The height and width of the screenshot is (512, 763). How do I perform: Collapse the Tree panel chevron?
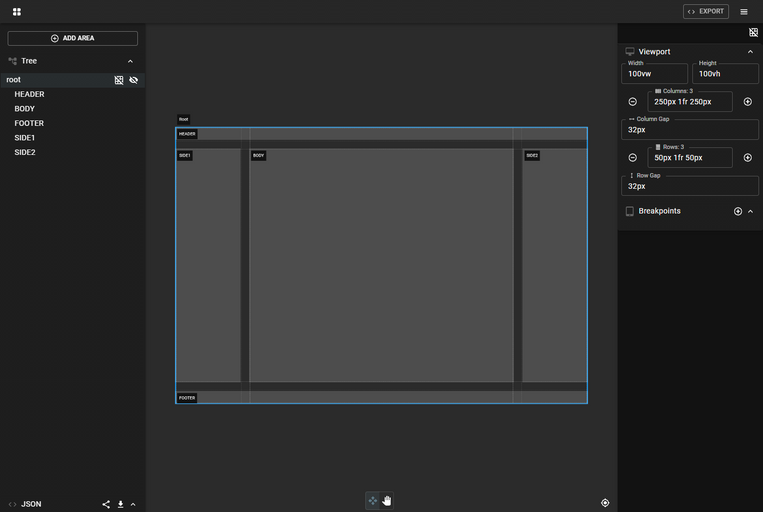pos(130,61)
